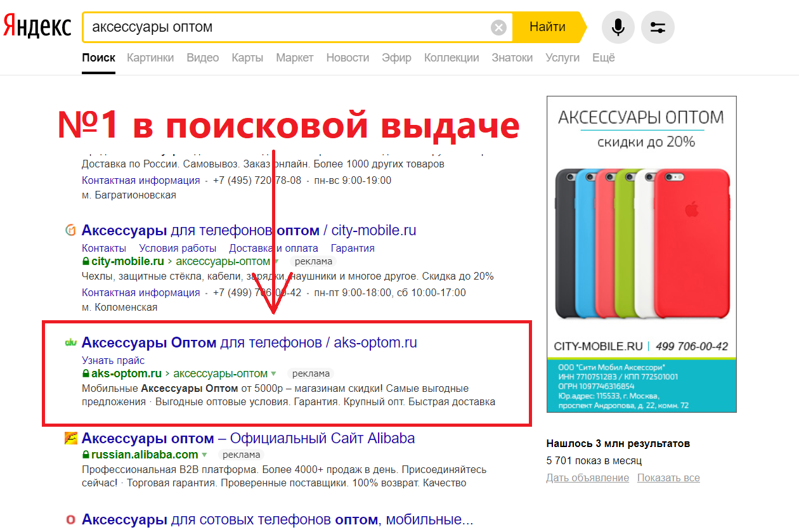This screenshot has height=532, width=799.
Task: Open Аксессуары для сотовых телефонов оптом result
Action: pyautogui.click(x=277, y=520)
